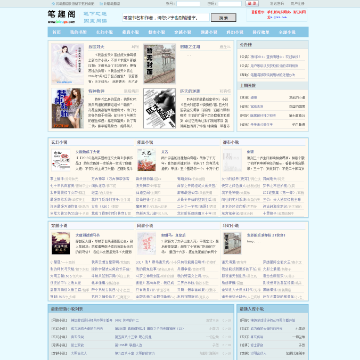Open 玄幻小说 in the navigation bar
Screen dimensions: 360x360
pos(104,32)
